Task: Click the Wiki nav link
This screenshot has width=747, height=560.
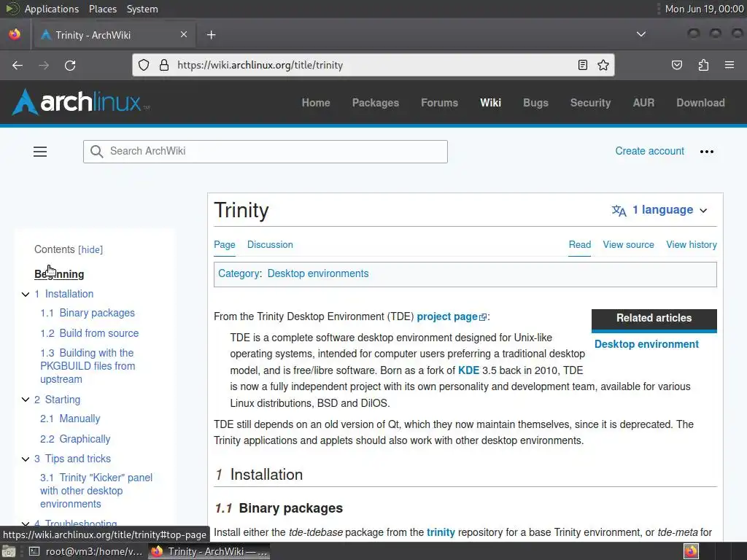Action: point(490,103)
